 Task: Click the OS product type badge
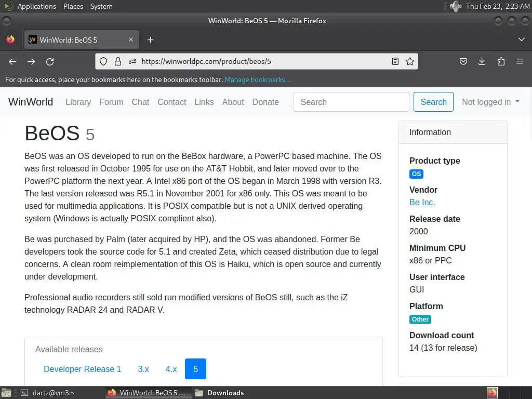point(416,174)
